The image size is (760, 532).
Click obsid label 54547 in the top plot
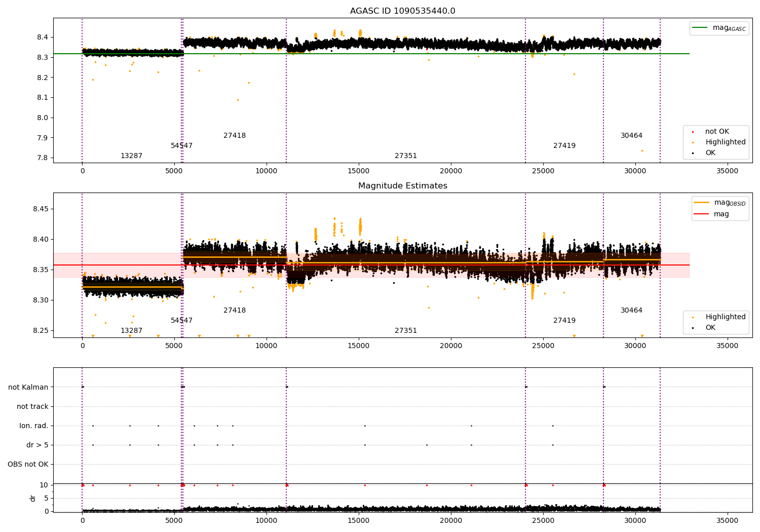pos(181,146)
